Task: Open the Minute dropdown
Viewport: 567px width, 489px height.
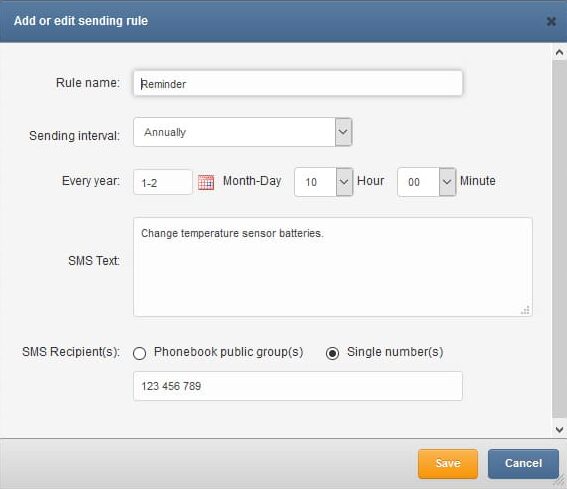Action: coord(447,182)
